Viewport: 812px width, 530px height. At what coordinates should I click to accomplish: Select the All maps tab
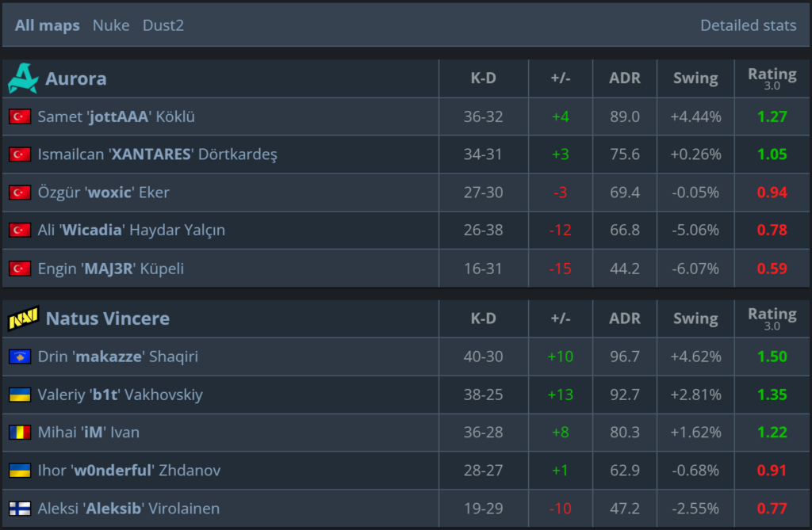(48, 25)
